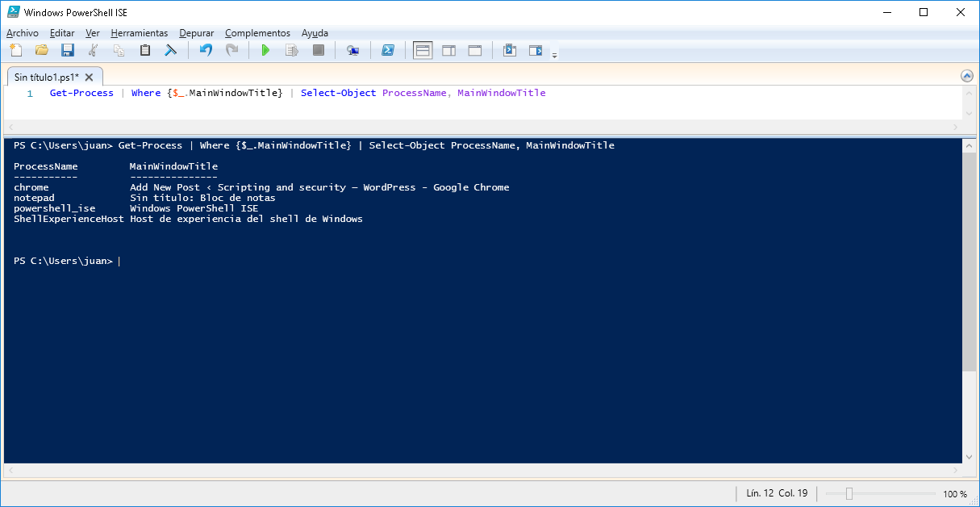Launch PowerShell.exe from the toolbar
The height and width of the screenshot is (507, 980).
pyautogui.click(x=388, y=50)
